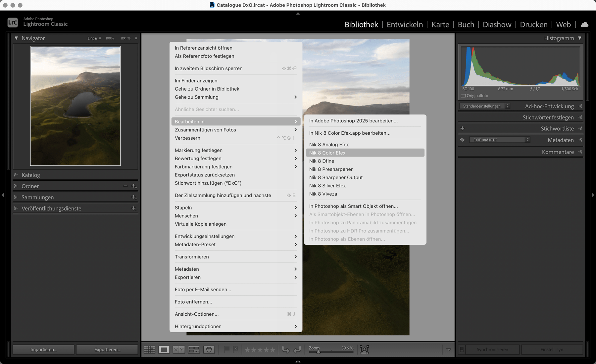The width and height of the screenshot is (596, 364).
Task: Switch to Drucken module
Action: 533,24
